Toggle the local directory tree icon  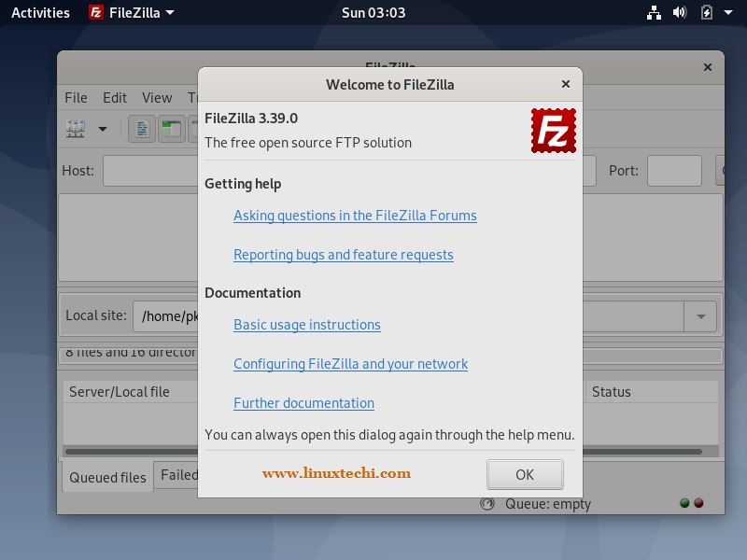tap(171, 129)
